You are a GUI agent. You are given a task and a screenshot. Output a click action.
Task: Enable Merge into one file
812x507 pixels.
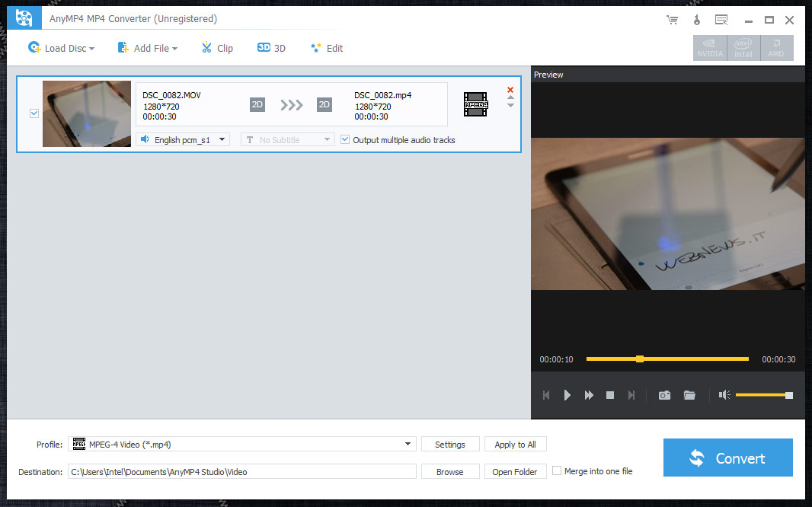[x=557, y=471]
